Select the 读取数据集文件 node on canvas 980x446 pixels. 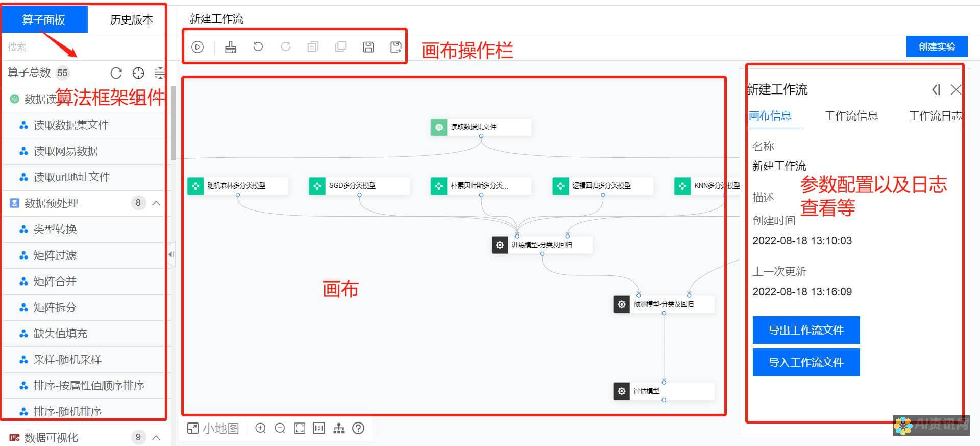(x=481, y=127)
